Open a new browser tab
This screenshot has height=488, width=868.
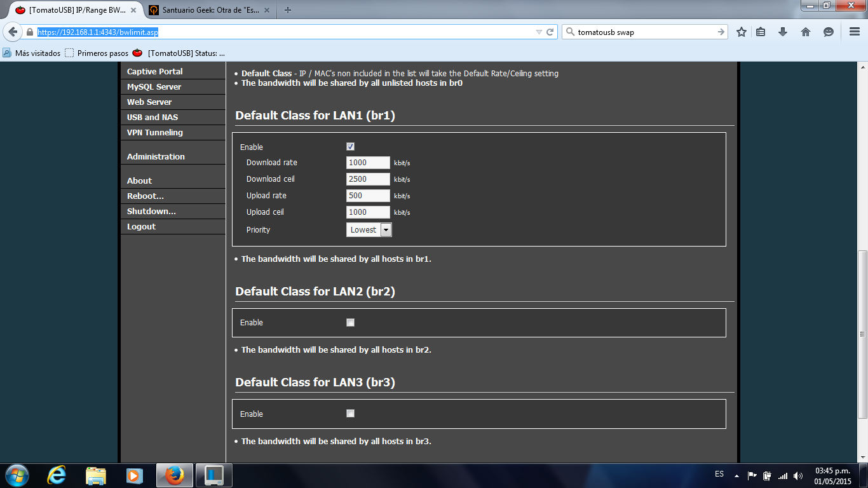tap(288, 10)
